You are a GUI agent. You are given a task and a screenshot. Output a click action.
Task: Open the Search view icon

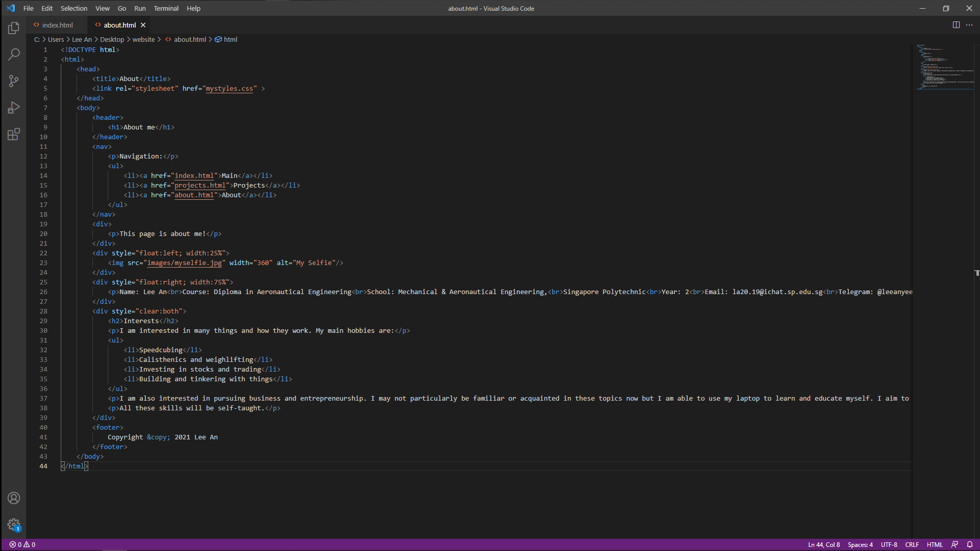click(14, 54)
